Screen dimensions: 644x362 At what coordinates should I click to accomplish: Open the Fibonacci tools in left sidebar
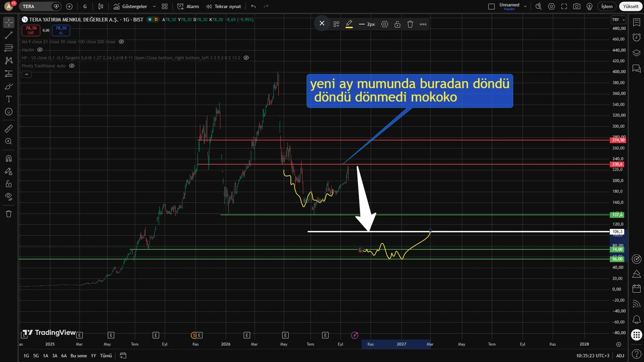point(9,48)
